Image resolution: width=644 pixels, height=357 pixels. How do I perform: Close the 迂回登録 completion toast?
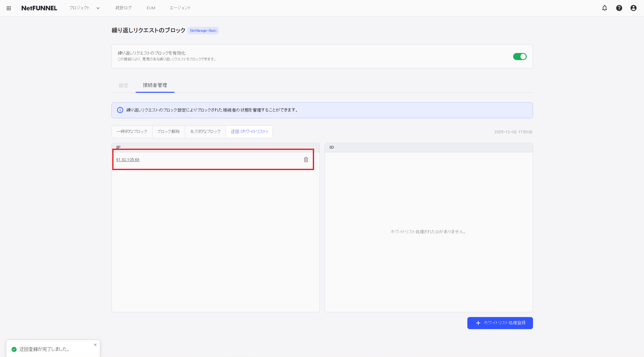click(95, 345)
